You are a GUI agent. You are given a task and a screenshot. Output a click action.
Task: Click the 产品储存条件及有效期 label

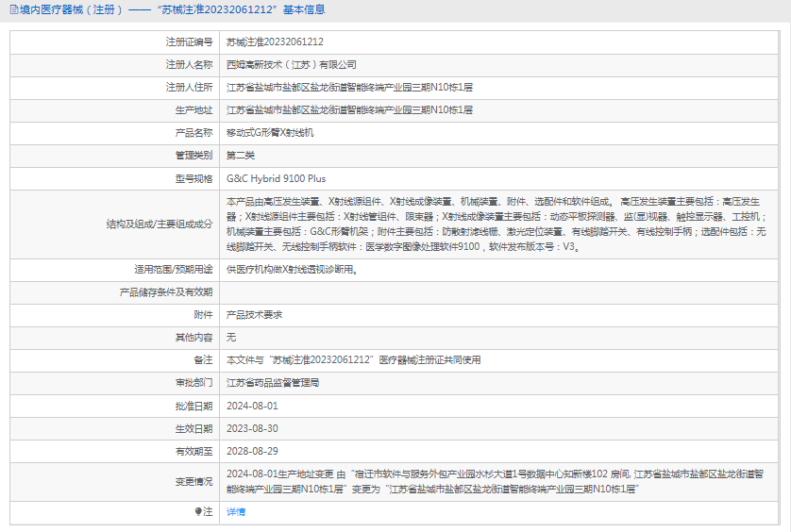click(x=166, y=292)
